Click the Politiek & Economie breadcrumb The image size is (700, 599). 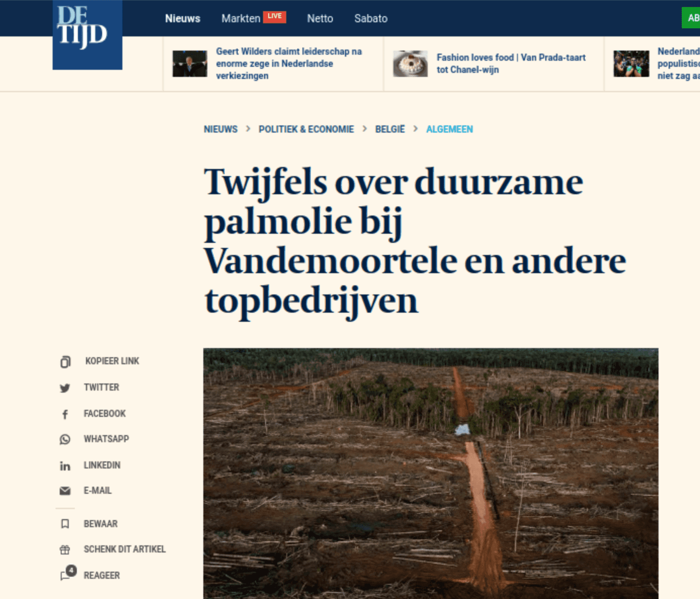[306, 129]
